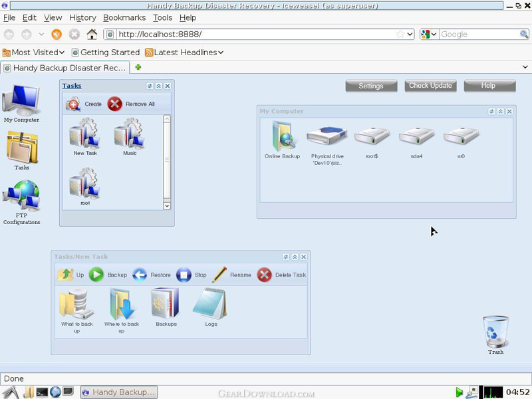Open the sda4 drive icon
Viewport: 532px width, 399px height.
[416, 142]
